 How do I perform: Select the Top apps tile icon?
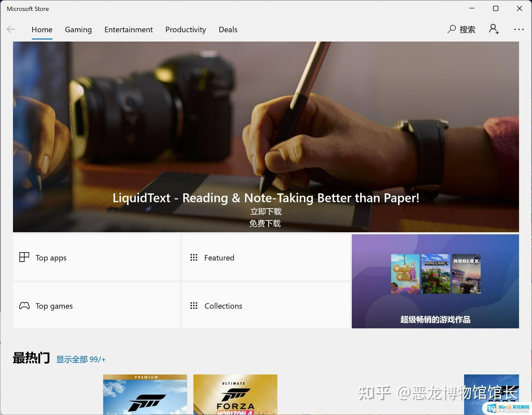point(24,257)
